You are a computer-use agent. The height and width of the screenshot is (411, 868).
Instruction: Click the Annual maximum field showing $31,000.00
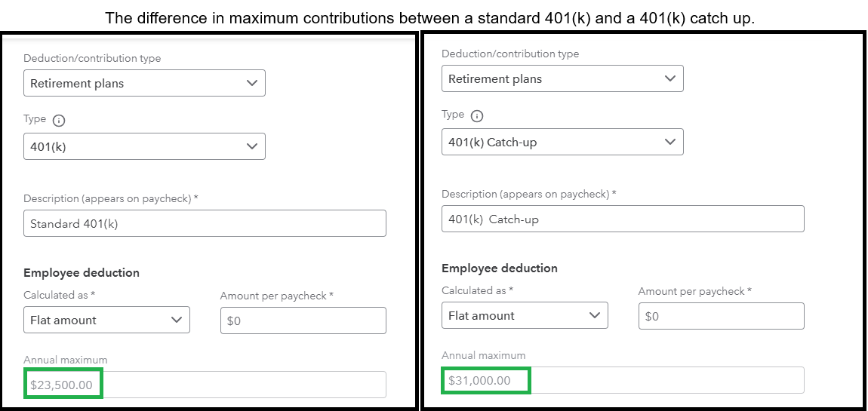(623, 380)
